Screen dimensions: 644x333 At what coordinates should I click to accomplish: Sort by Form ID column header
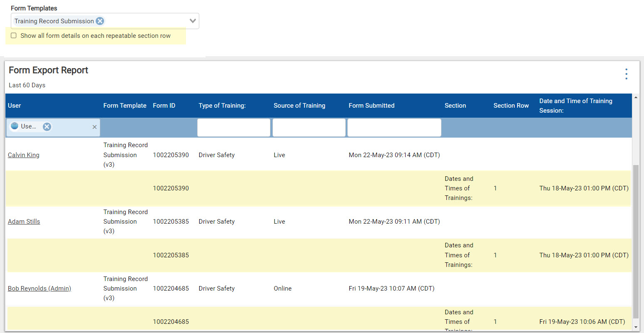pos(164,106)
